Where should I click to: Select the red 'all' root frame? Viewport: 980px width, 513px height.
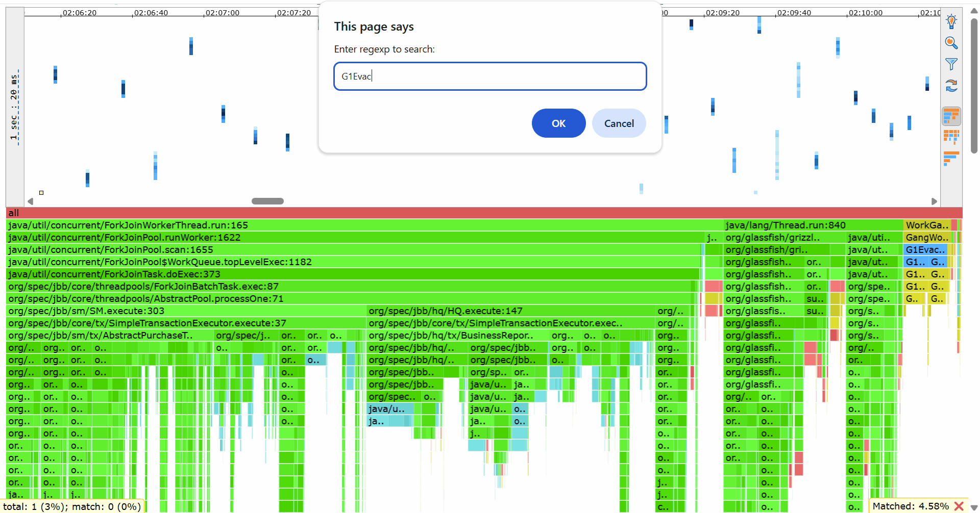pyautogui.click(x=459, y=213)
